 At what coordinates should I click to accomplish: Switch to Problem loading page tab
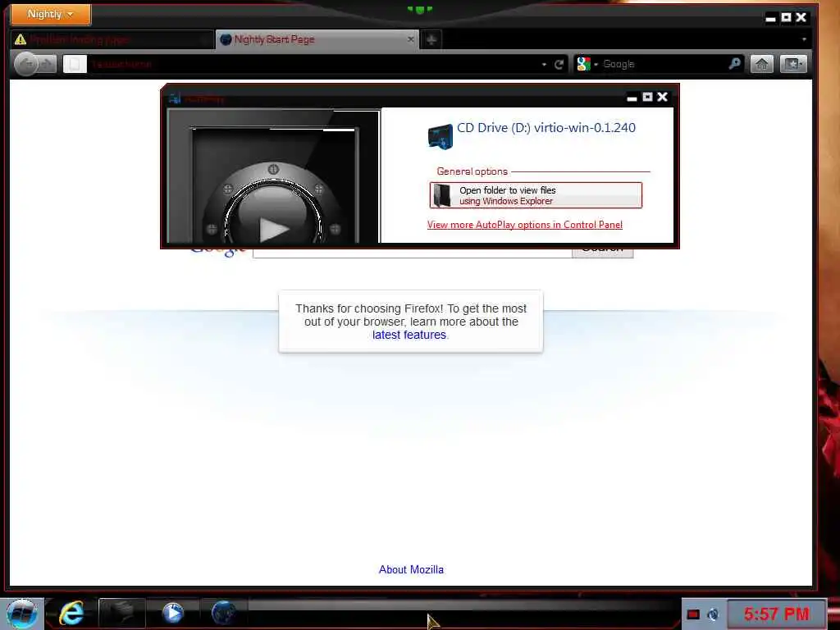click(112, 39)
